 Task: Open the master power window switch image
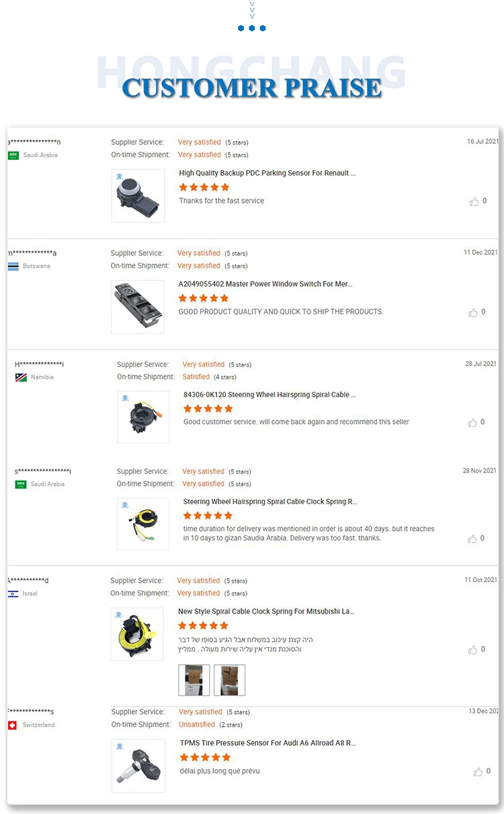click(138, 307)
